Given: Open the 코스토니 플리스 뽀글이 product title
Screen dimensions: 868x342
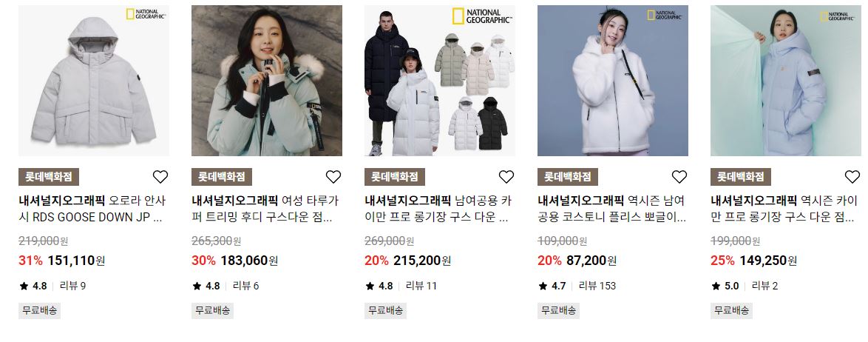Looking at the screenshot, I should coord(611,209).
